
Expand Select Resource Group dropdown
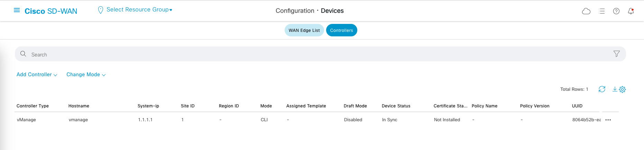pos(139,10)
